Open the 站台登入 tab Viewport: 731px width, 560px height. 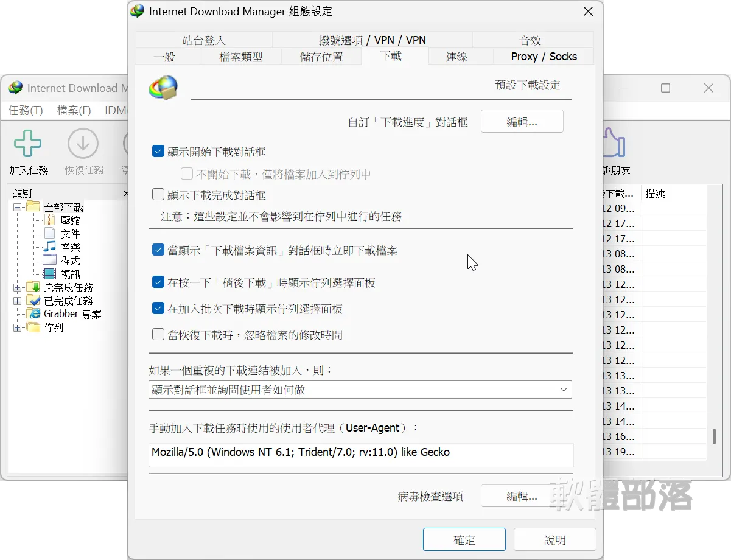[204, 40]
